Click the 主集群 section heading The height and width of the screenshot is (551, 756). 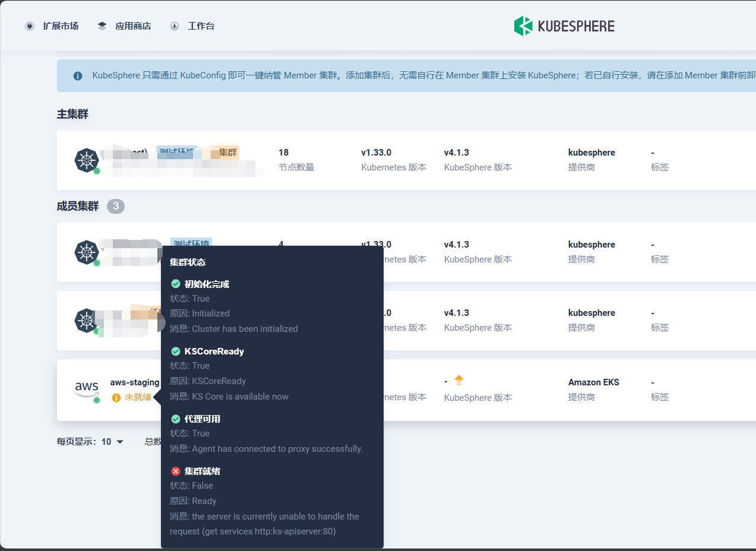(72, 114)
